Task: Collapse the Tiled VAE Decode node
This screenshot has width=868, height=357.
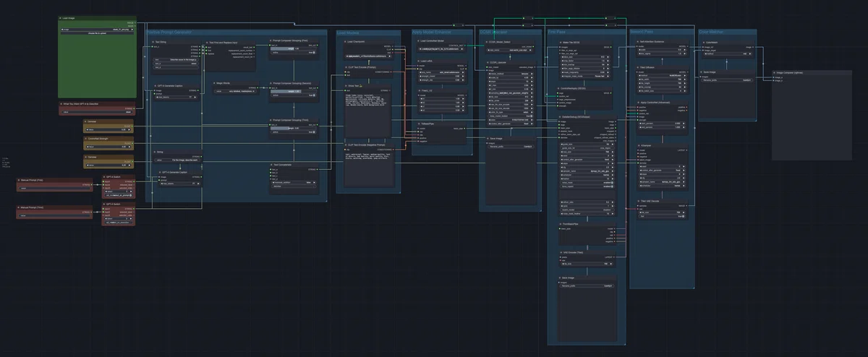Action: 639,201
